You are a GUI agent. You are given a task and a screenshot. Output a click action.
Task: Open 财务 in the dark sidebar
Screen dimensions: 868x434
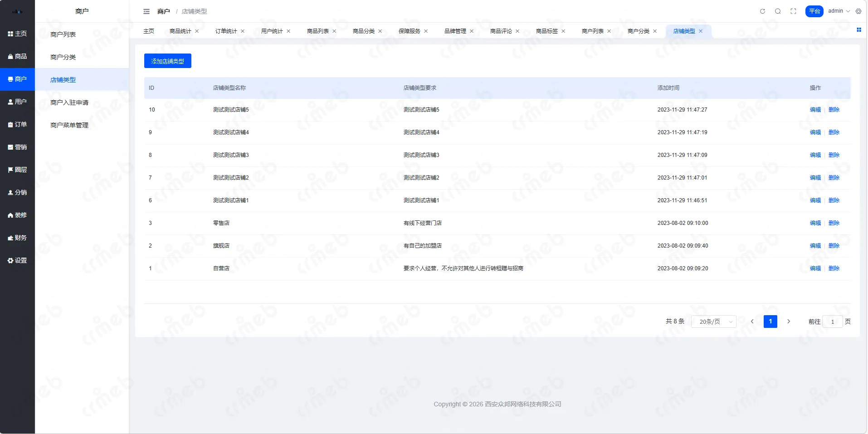[17, 238]
